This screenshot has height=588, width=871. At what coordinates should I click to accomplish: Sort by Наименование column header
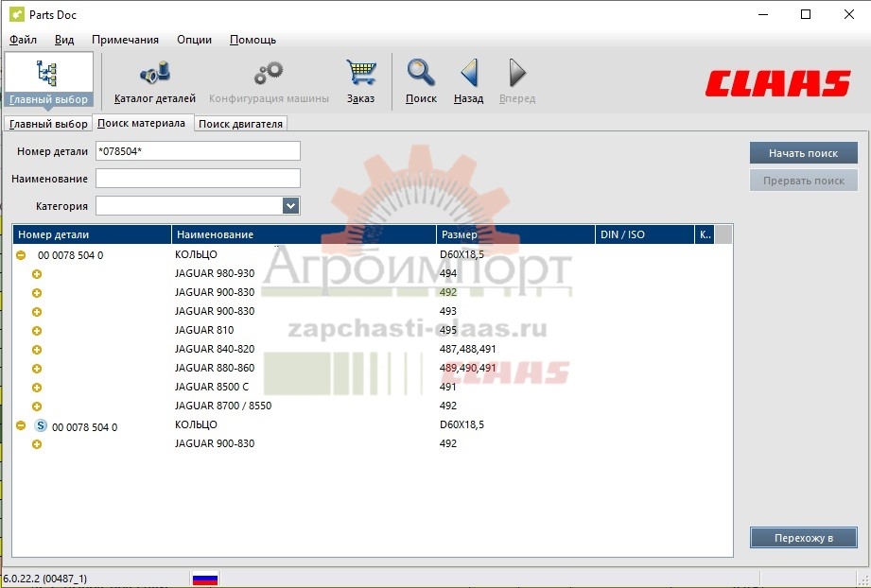304,234
